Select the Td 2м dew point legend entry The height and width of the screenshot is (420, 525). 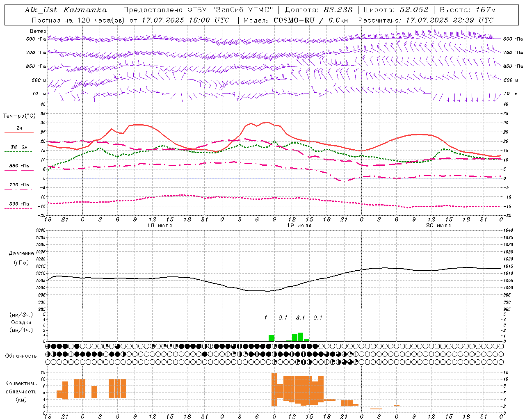click(x=19, y=147)
